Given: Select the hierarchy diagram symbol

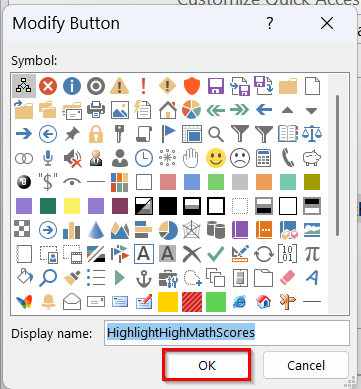Looking at the screenshot, I should (24, 86).
